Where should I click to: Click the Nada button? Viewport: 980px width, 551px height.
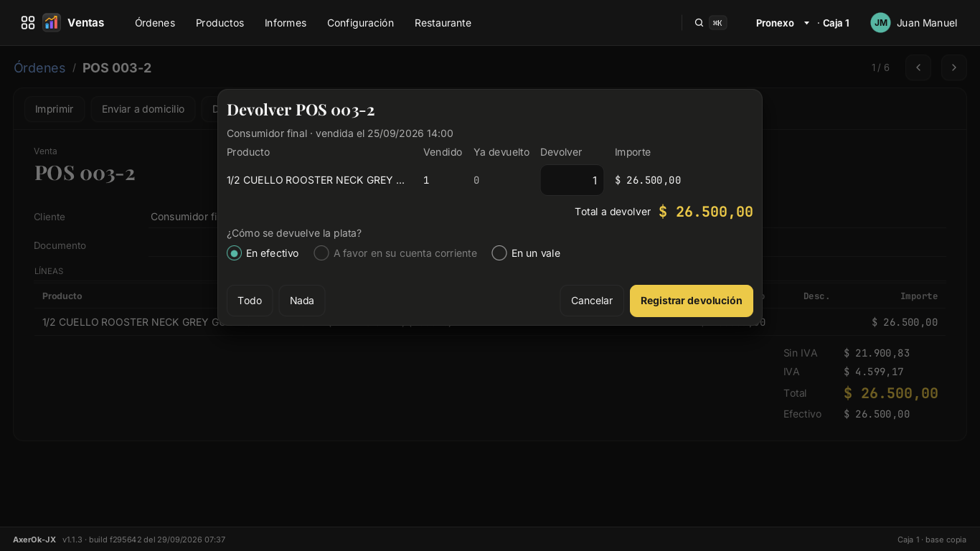302,301
